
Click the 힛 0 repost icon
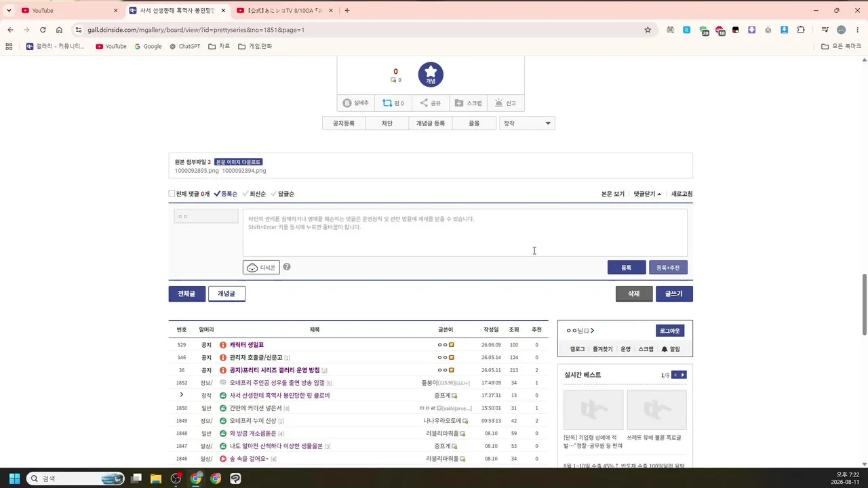(x=387, y=103)
